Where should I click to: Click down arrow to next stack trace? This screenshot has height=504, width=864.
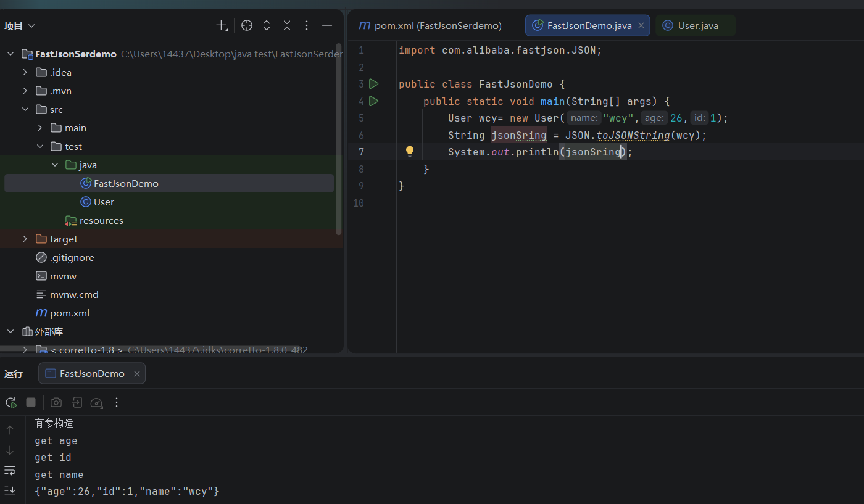(10, 450)
